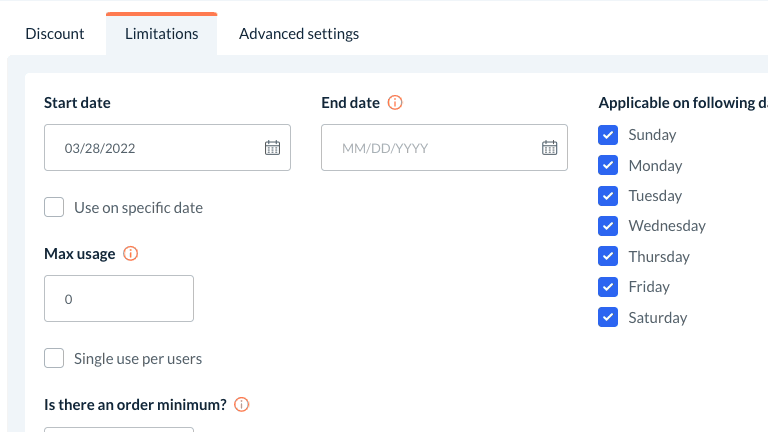Toggle the Friday checkbox off
Image resolution: width=768 pixels, height=432 pixels.
point(607,287)
